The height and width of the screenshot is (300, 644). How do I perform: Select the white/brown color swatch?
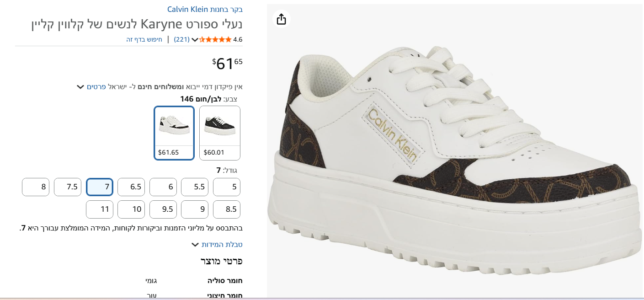(174, 133)
